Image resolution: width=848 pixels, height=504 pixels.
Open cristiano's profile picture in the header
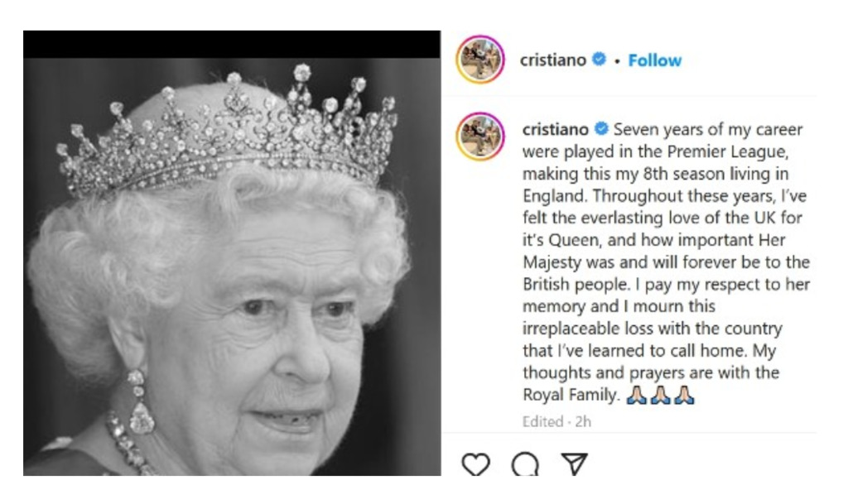(x=480, y=60)
